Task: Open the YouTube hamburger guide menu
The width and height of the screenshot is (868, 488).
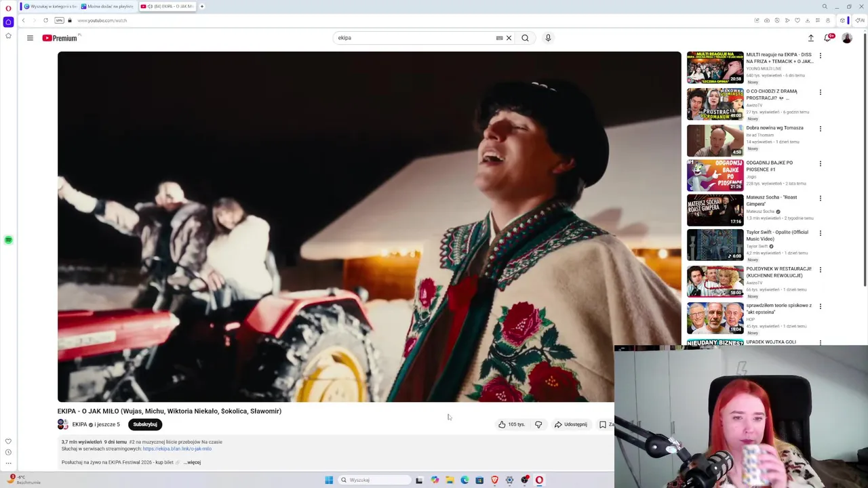Action: pyautogui.click(x=30, y=38)
